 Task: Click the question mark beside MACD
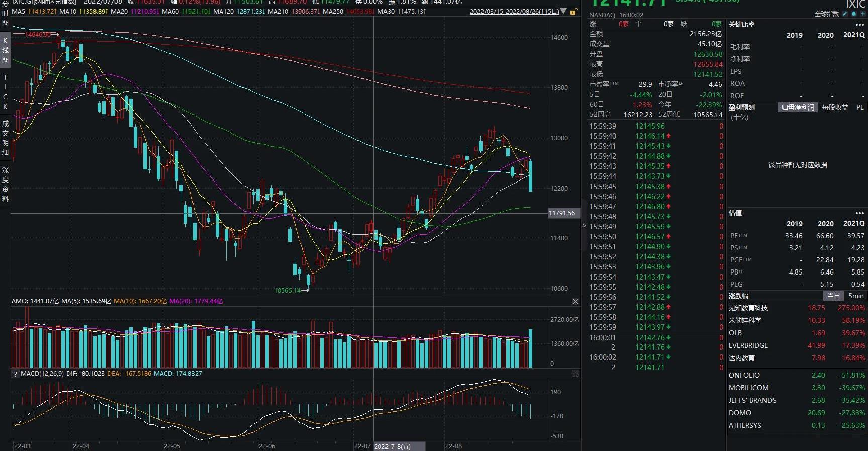16,374
